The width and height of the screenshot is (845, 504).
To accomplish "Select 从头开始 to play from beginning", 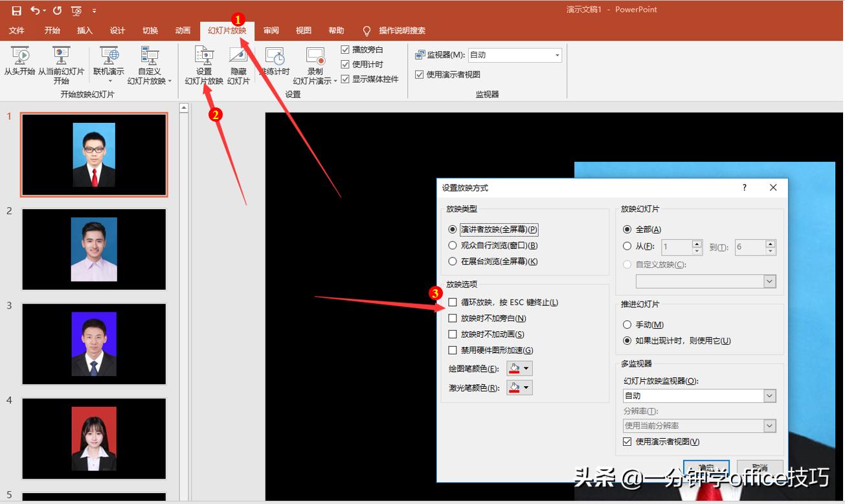I will tap(19, 65).
